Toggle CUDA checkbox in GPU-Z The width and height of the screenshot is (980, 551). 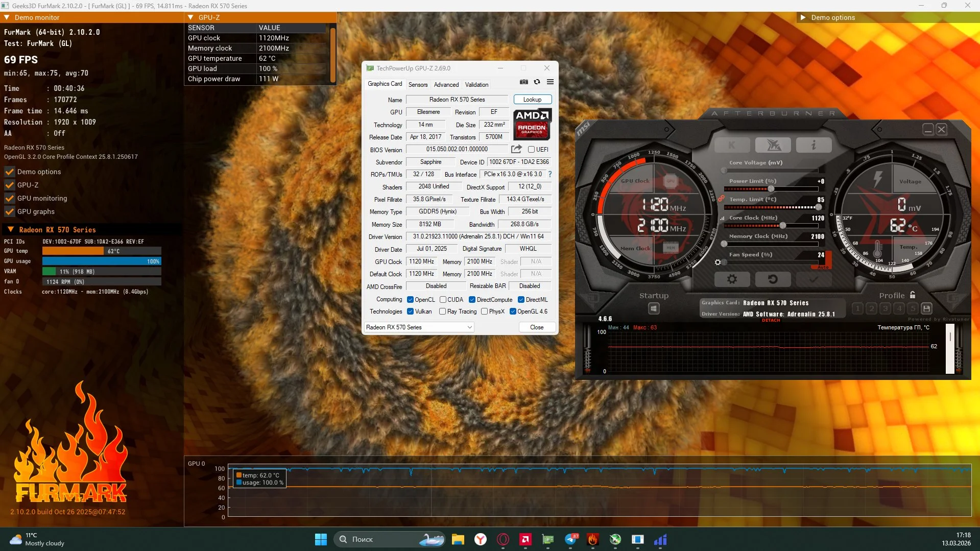click(x=443, y=300)
